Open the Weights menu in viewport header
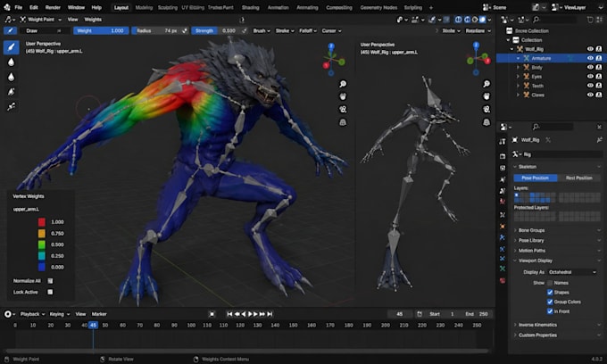Screen dimensions: 607x364 (x=93, y=20)
